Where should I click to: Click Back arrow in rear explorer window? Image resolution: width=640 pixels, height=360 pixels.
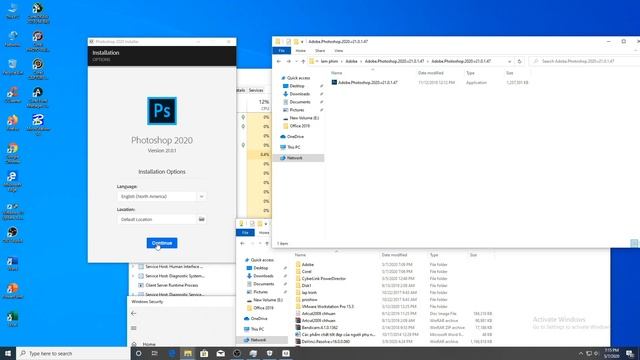pos(242,243)
